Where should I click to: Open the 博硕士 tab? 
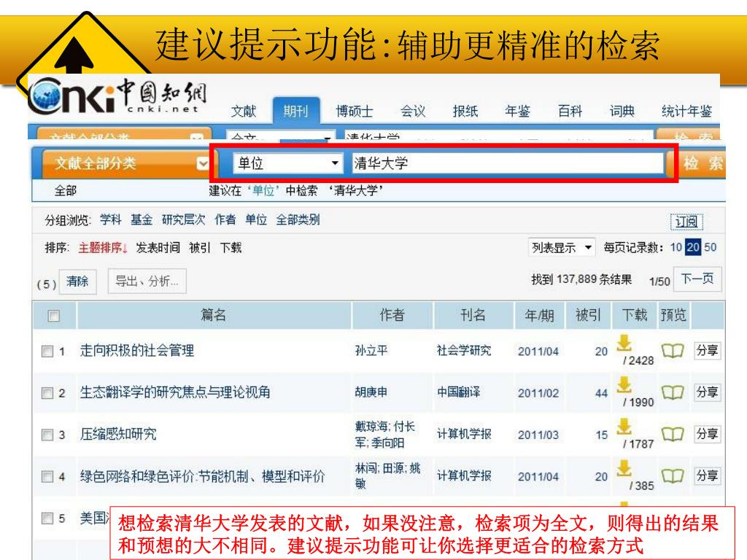354,112
